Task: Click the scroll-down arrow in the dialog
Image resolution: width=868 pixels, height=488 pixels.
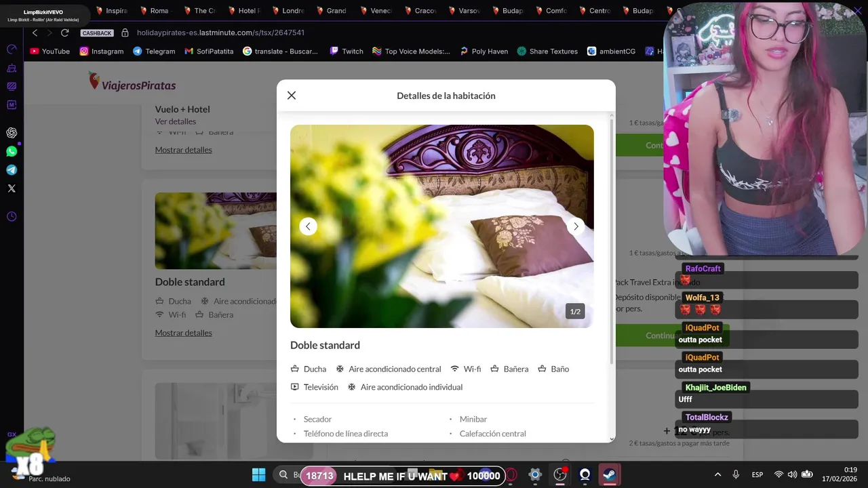Action: pos(612,439)
